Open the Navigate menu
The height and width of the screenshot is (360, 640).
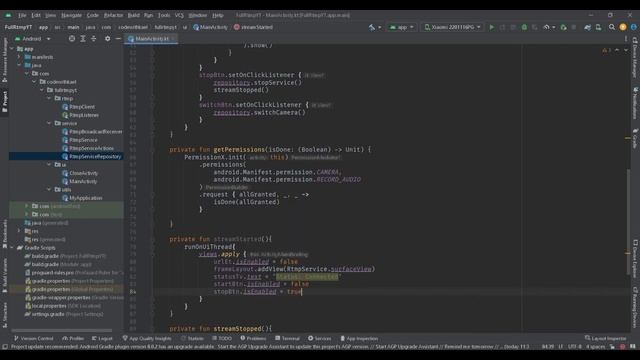(x=71, y=15)
